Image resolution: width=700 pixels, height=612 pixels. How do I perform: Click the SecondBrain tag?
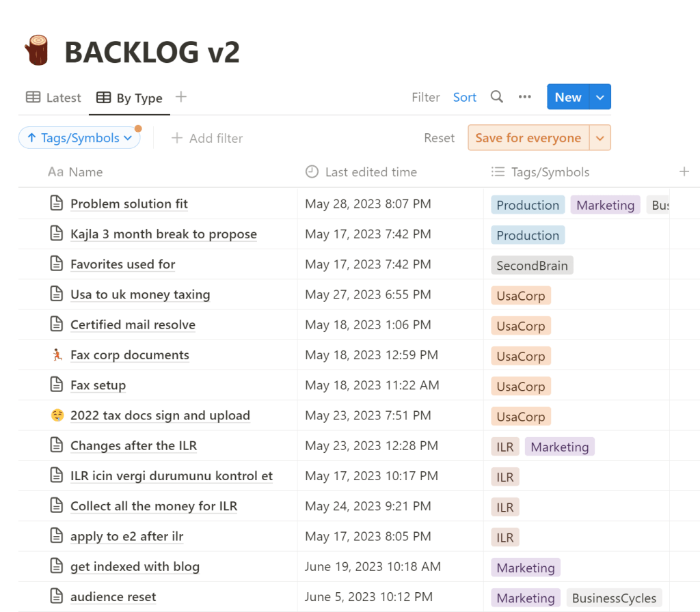(532, 266)
